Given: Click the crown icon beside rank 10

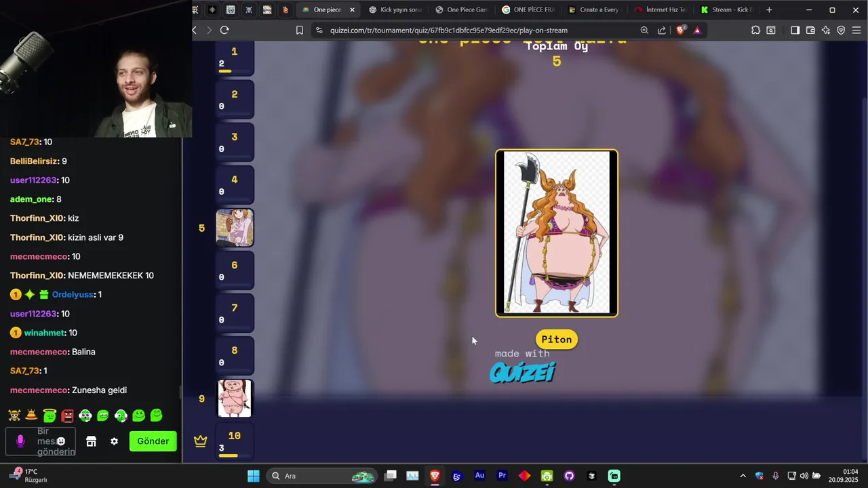Looking at the screenshot, I should coord(201,441).
